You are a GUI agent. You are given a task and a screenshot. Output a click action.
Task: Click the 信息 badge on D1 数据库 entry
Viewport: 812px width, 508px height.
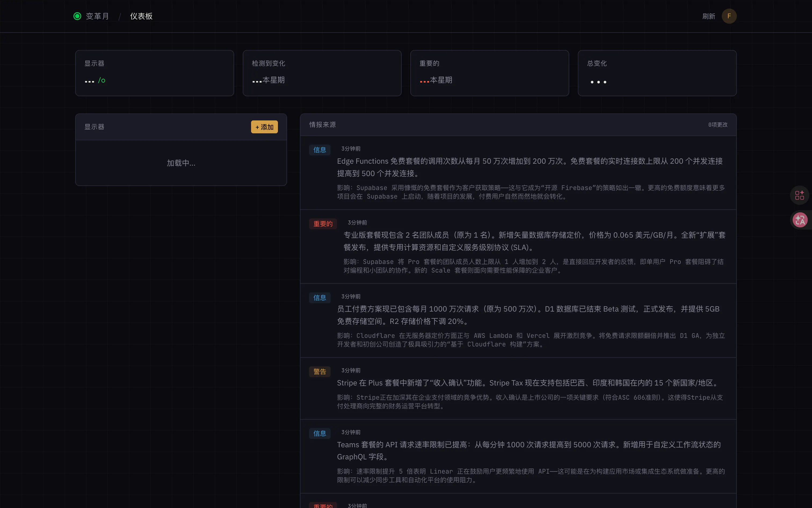coord(320,298)
